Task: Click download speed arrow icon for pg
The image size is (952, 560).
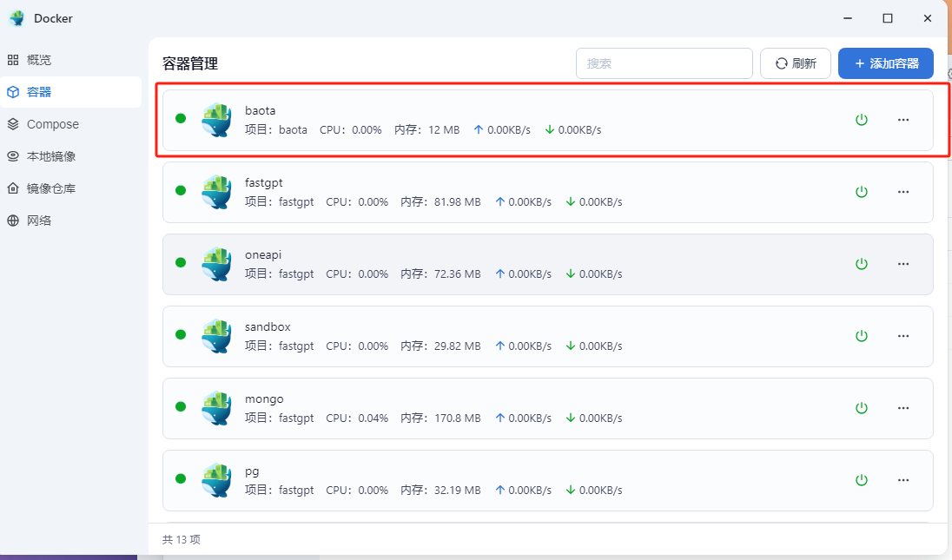Action: (570, 491)
